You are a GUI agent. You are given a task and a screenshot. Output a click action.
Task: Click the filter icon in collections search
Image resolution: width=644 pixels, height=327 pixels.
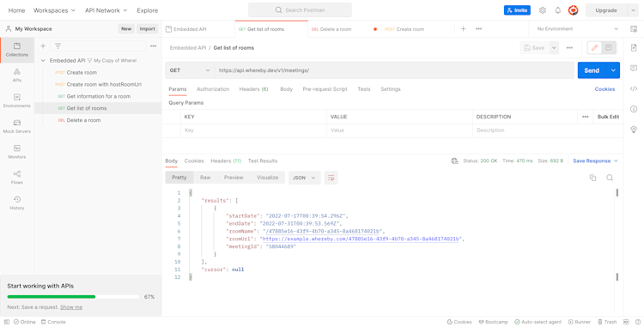(58, 46)
